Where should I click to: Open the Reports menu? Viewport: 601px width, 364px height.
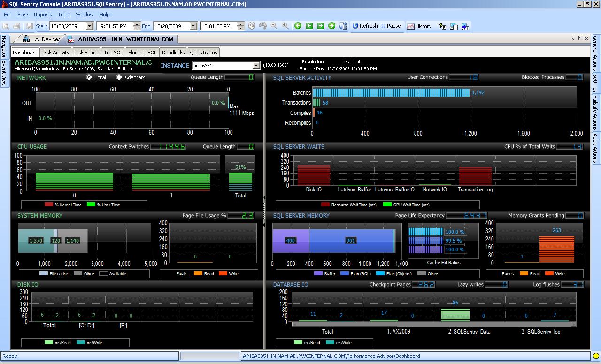point(43,15)
